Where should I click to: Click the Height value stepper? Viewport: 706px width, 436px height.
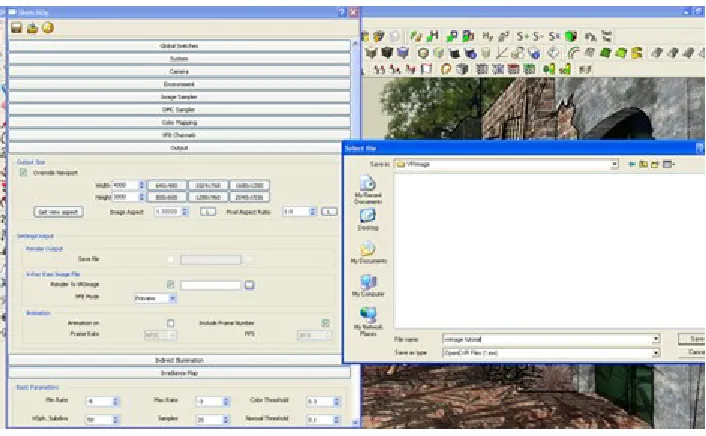[x=141, y=197]
